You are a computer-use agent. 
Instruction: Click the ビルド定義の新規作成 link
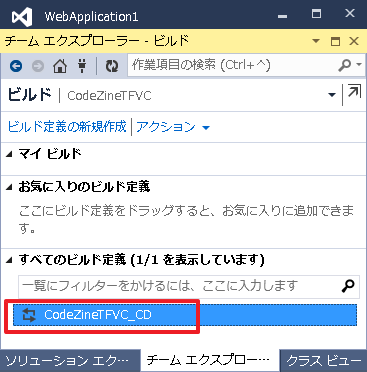(67, 127)
